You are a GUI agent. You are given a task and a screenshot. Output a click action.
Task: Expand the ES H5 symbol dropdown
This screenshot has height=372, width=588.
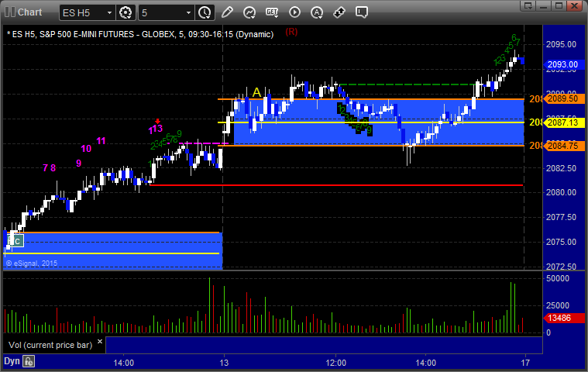click(x=109, y=12)
